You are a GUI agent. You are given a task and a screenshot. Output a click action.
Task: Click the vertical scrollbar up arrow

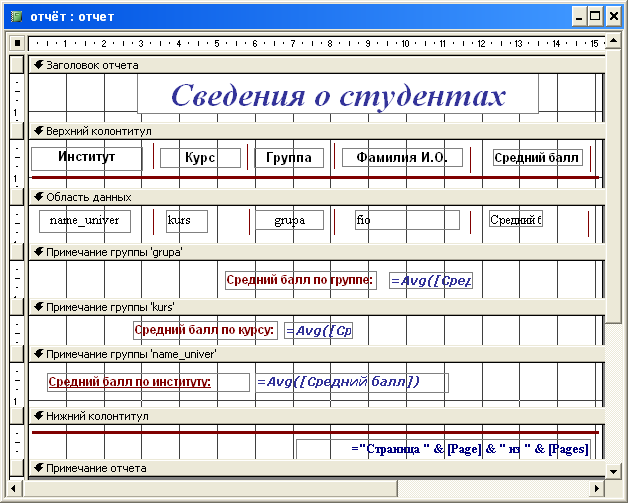point(613,41)
